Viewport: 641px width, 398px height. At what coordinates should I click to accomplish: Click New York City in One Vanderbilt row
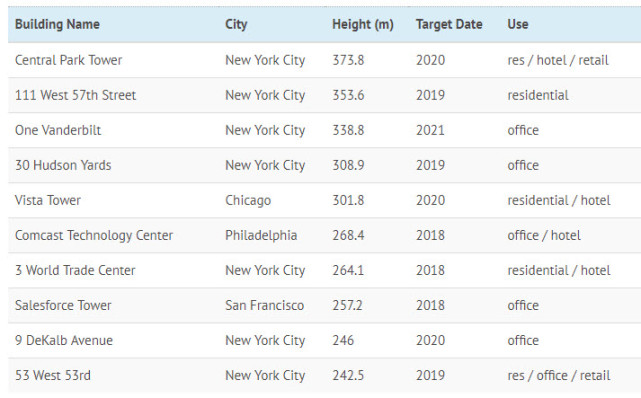point(265,130)
